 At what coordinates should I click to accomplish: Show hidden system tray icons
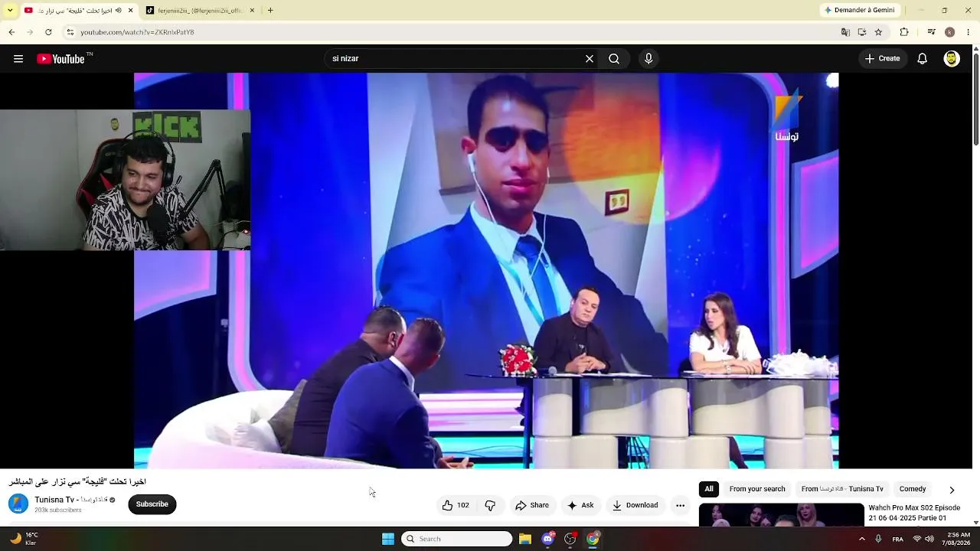tap(862, 539)
